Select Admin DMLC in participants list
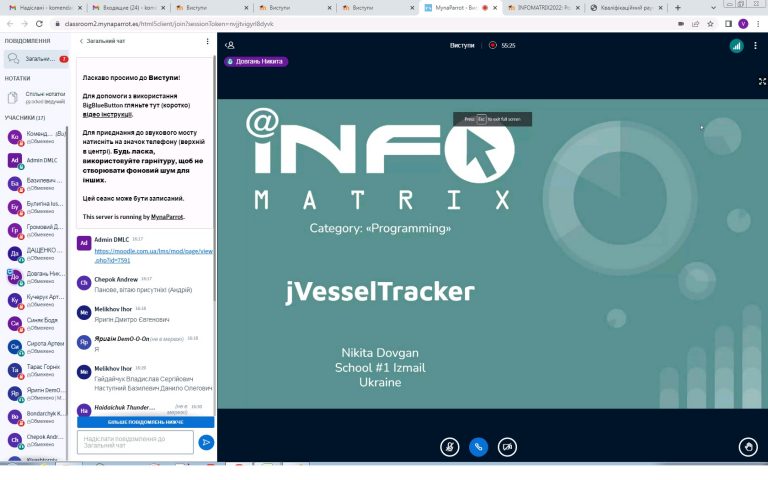The image size is (768, 480). tap(42, 160)
